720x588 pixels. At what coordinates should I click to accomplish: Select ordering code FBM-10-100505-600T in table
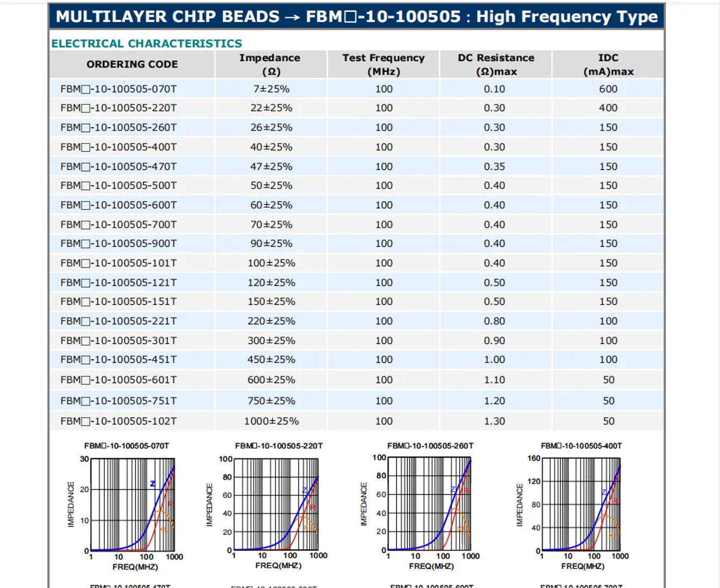(119, 205)
